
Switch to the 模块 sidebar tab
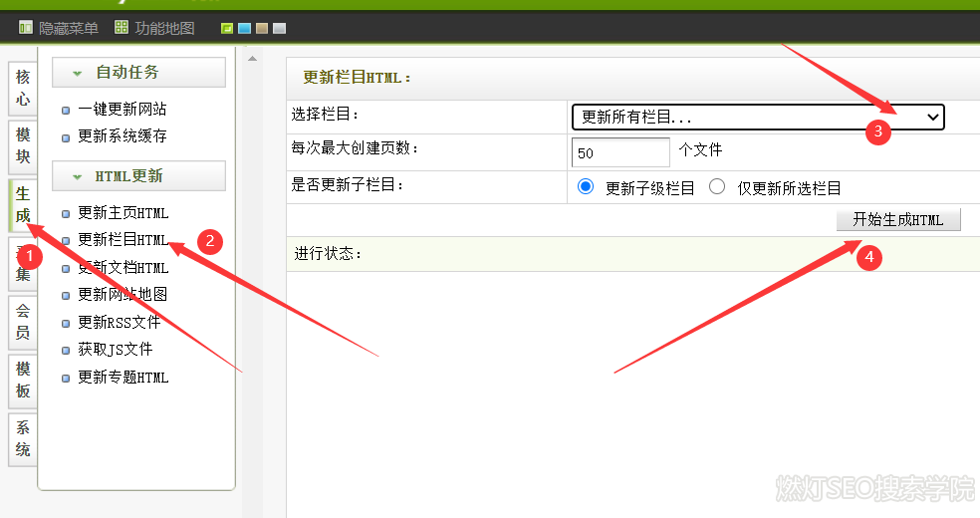point(23,145)
